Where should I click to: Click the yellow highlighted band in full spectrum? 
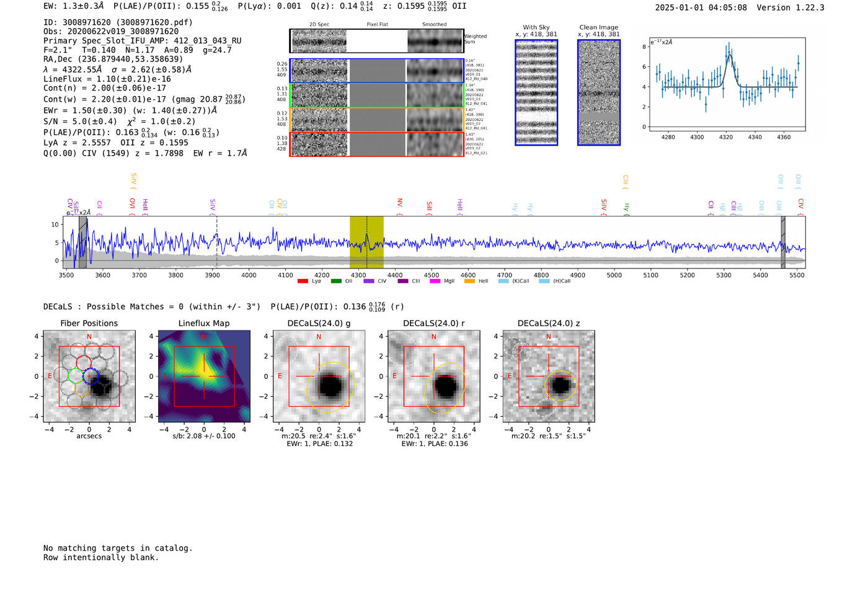(366, 242)
